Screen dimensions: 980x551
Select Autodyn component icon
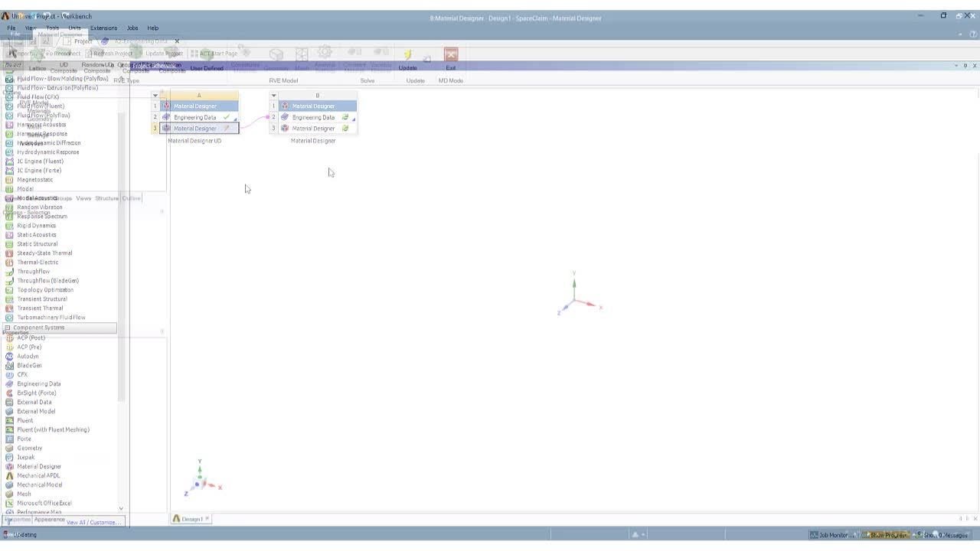pyautogui.click(x=9, y=356)
